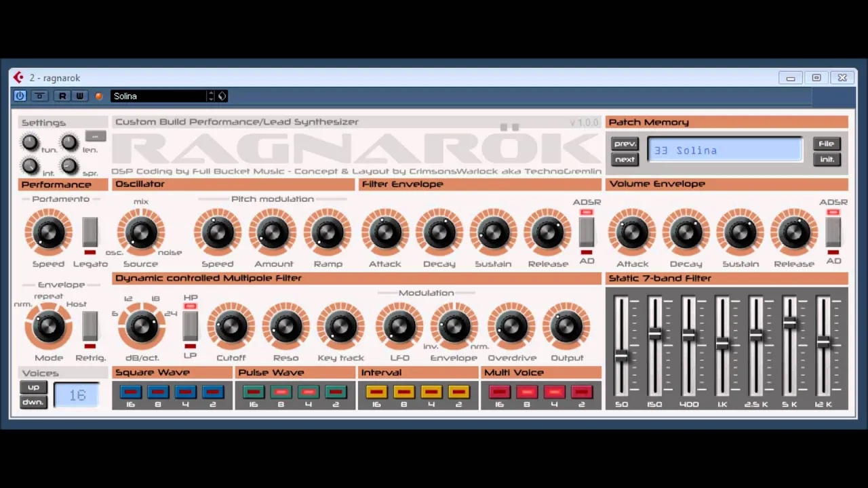Toggle Pulse Wave 8' button

pyautogui.click(x=281, y=392)
